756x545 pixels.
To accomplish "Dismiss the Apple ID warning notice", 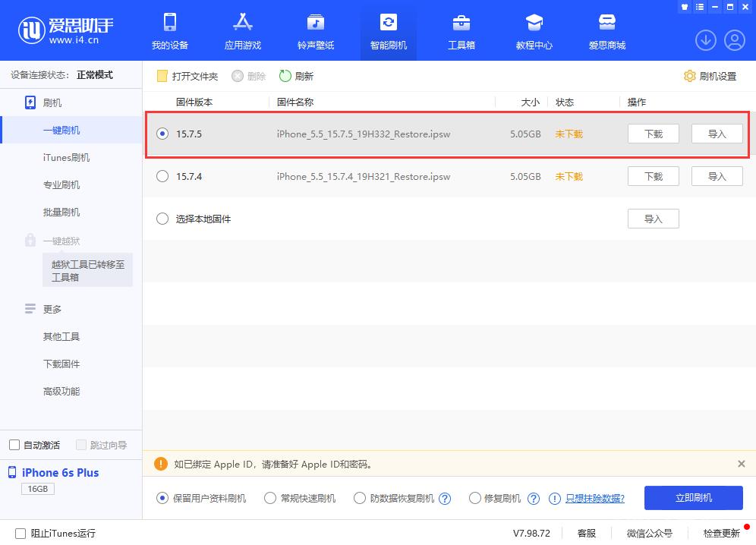I will [742, 463].
